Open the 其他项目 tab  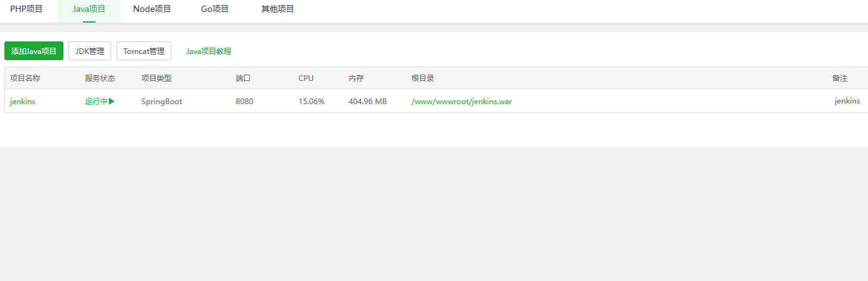coord(277,9)
